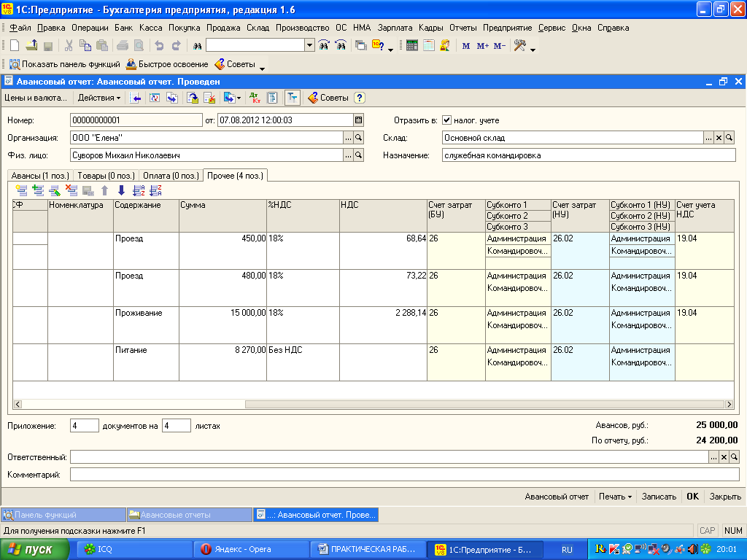Sort rows ascending A-Z

click(x=139, y=190)
